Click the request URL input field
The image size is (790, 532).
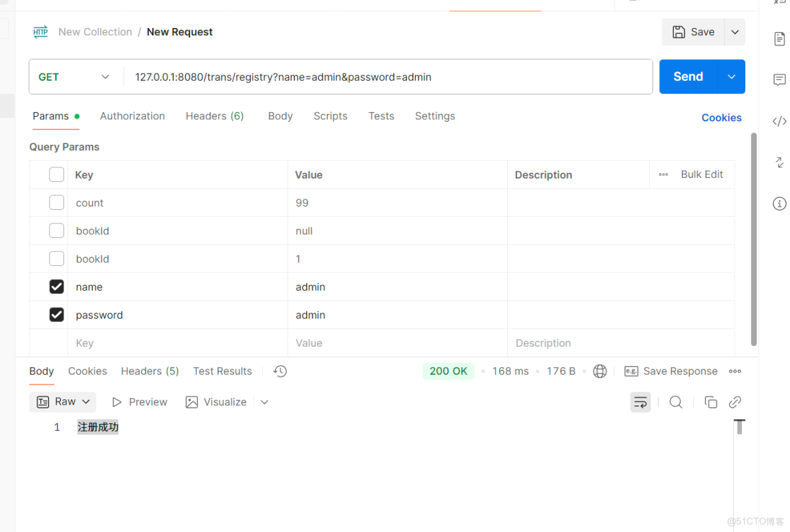(x=387, y=77)
